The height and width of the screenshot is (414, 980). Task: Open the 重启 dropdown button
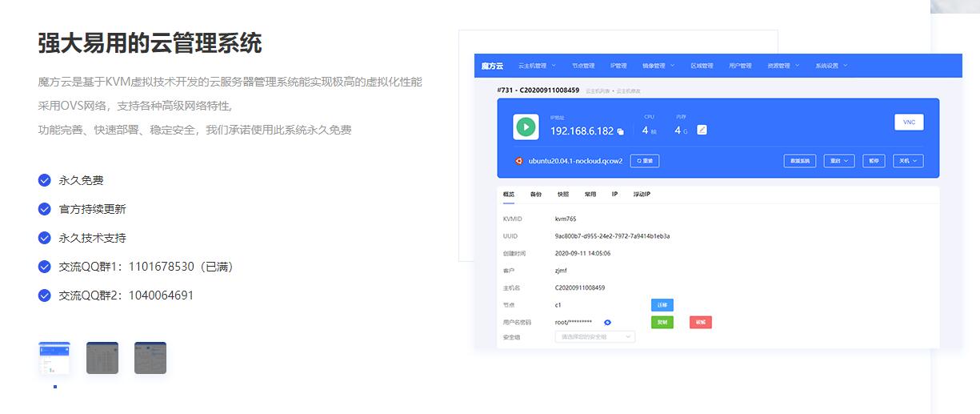click(839, 161)
